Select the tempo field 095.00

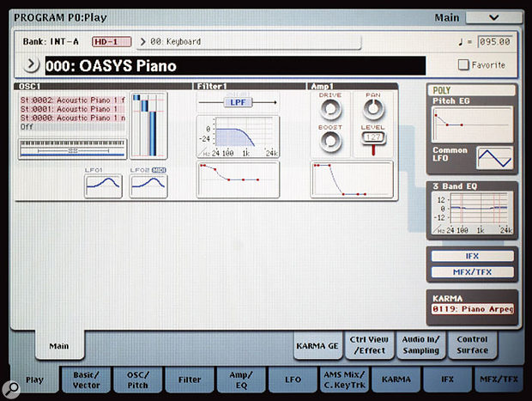point(495,42)
